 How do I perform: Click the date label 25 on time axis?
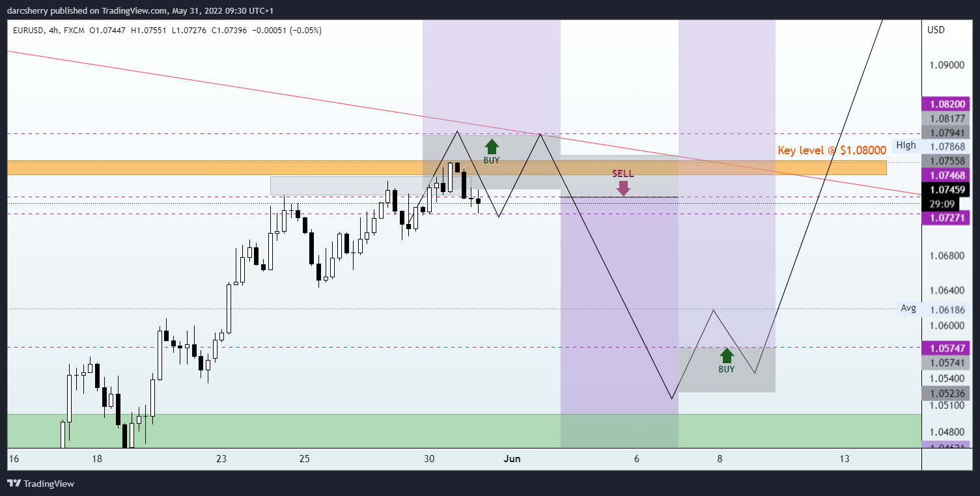pos(304,459)
